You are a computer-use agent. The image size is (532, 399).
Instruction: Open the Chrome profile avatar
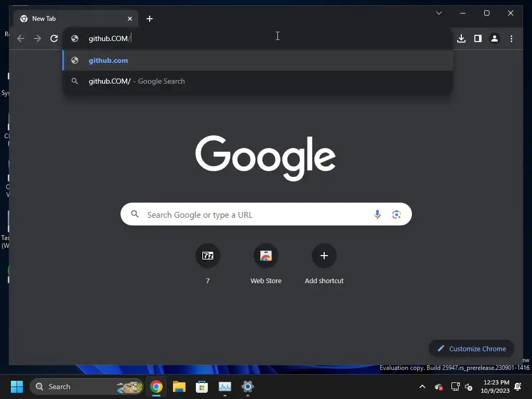[x=495, y=38]
